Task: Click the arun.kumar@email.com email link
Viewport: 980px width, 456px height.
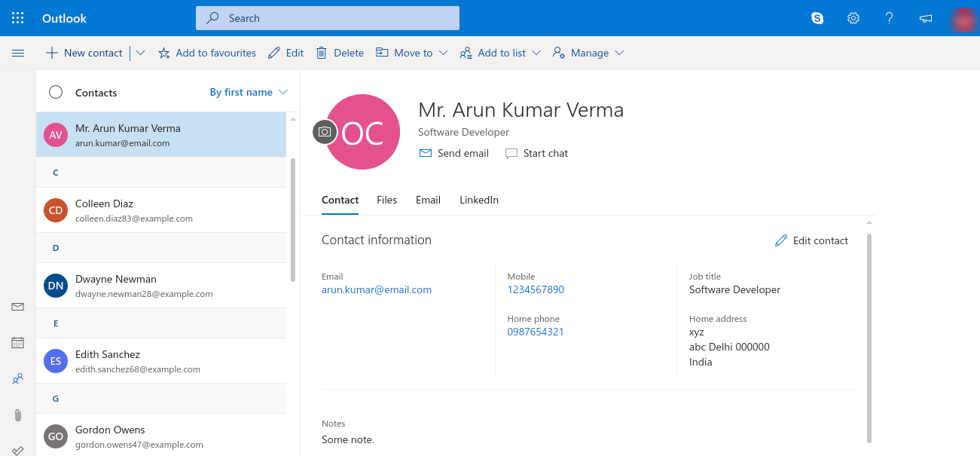Action: (377, 289)
